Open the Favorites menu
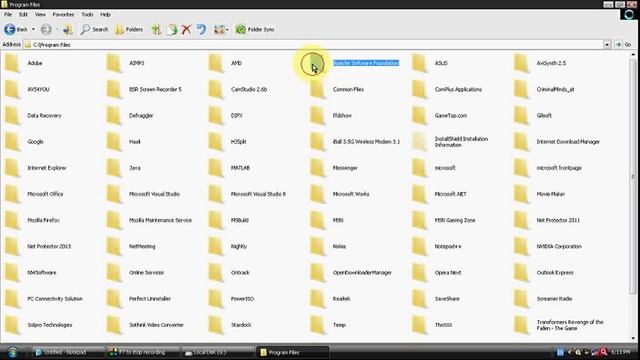 pos(63,14)
